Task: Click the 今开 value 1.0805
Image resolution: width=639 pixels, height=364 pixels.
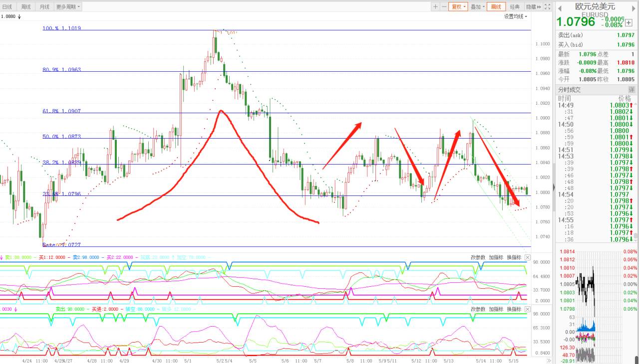Action: click(x=587, y=79)
